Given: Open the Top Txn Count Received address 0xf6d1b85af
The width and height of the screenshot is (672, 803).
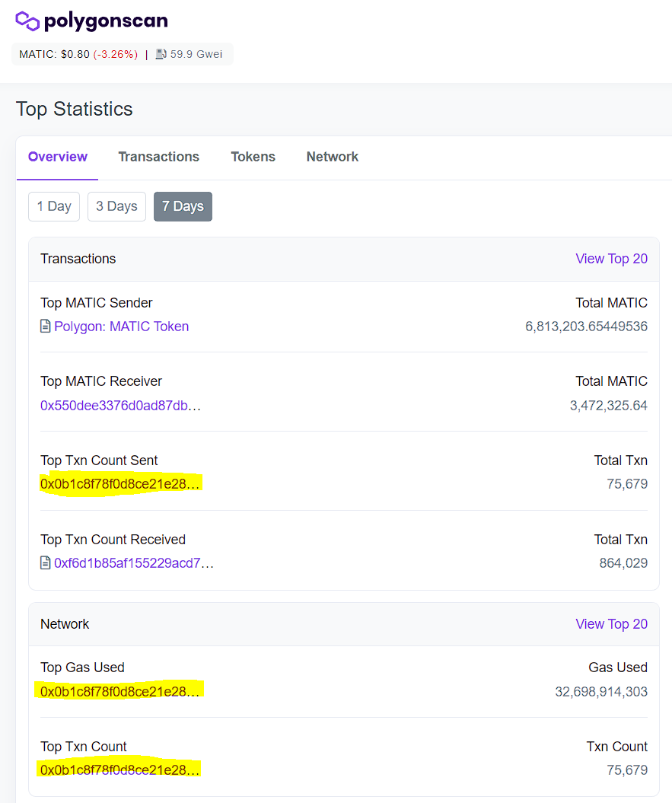Looking at the screenshot, I should coord(134,562).
